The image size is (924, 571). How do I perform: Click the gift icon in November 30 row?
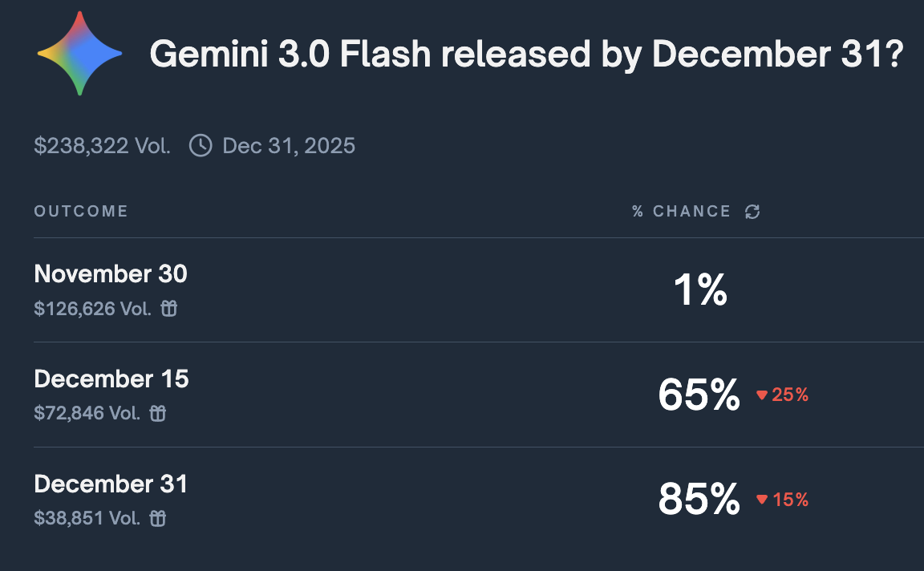tap(168, 309)
